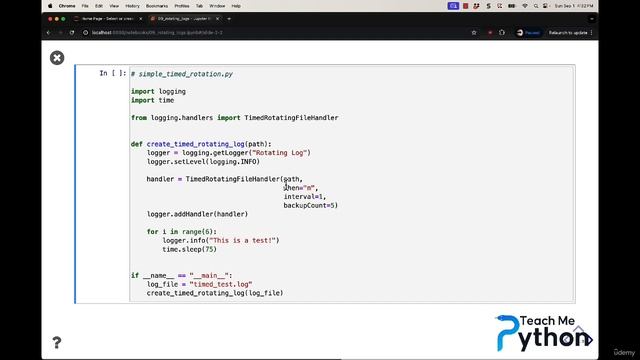Open Spotlight search in menu bar
The image size is (640, 360).
[x=536, y=6]
